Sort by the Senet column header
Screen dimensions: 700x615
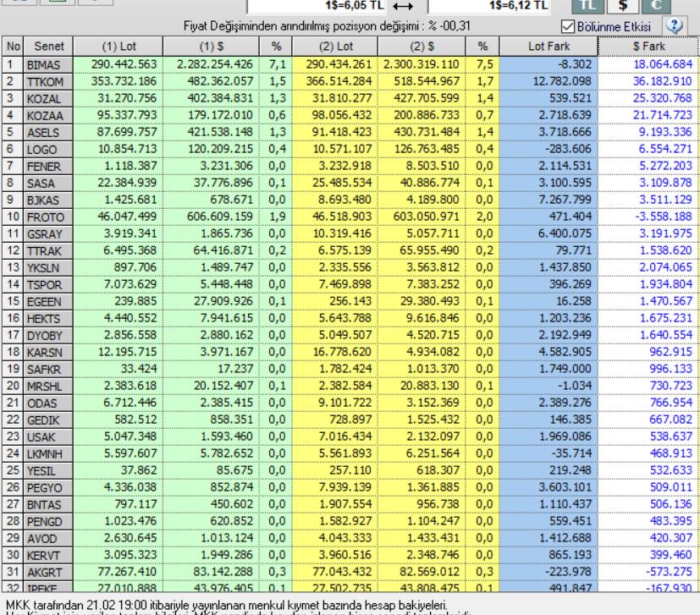click(x=48, y=47)
